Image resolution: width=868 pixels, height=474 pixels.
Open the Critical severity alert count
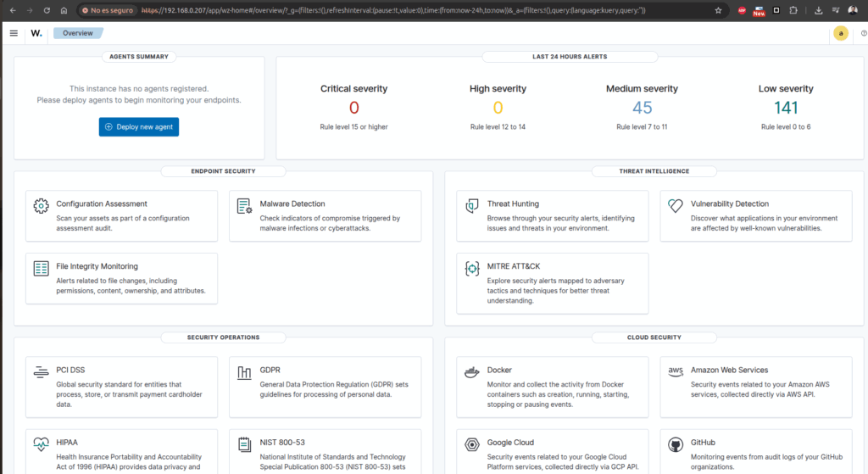[353, 108]
